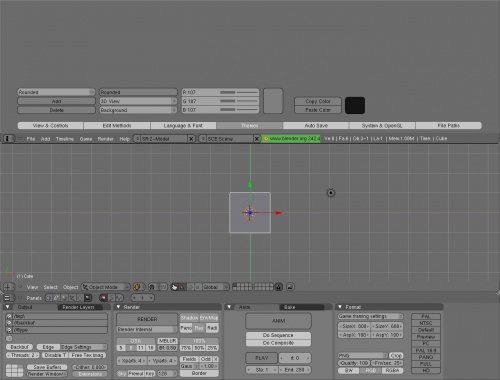Collapse the Format panel triangle
Screen dimensions: 500x380
click(340, 307)
